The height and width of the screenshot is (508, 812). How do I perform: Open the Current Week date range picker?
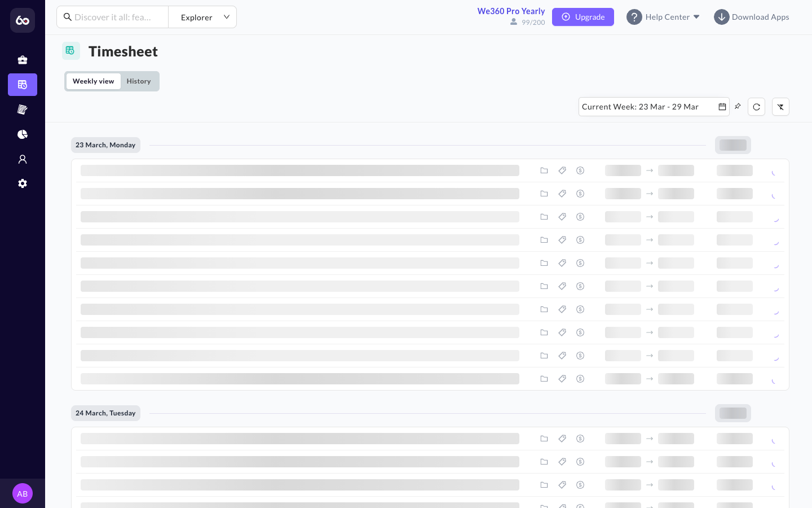pyautogui.click(x=654, y=107)
